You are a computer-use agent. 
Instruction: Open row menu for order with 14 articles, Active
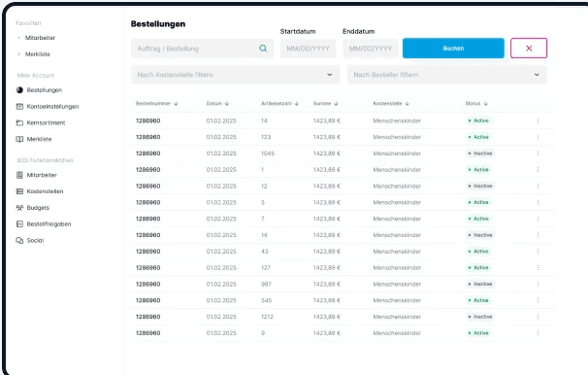[538, 120]
